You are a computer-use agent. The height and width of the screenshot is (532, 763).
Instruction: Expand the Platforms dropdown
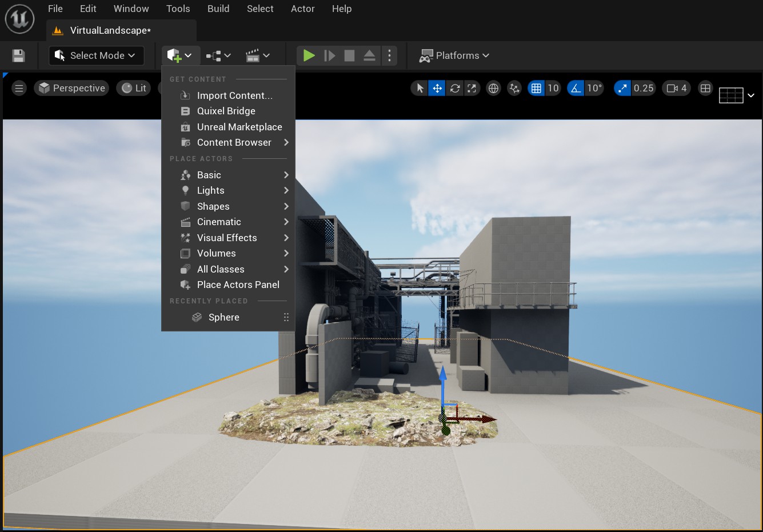(x=455, y=55)
